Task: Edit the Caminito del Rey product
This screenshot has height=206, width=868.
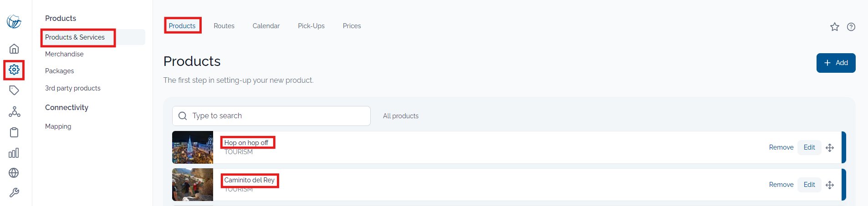Action: pos(809,185)
